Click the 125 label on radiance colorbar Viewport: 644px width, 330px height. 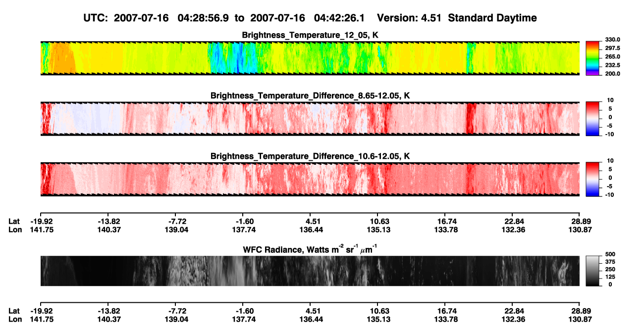[x=610, y=277]
